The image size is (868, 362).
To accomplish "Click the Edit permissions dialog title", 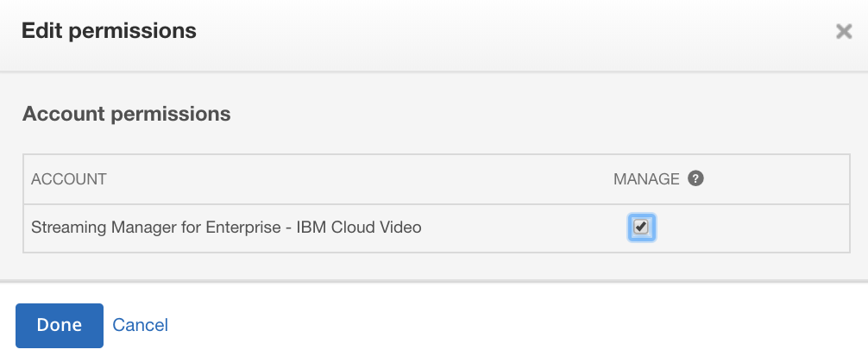I will [109, 30].
